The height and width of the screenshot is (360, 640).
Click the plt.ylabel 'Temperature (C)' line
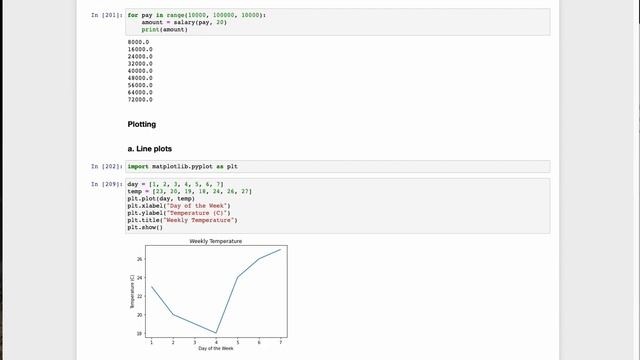(x=179, y=213)
